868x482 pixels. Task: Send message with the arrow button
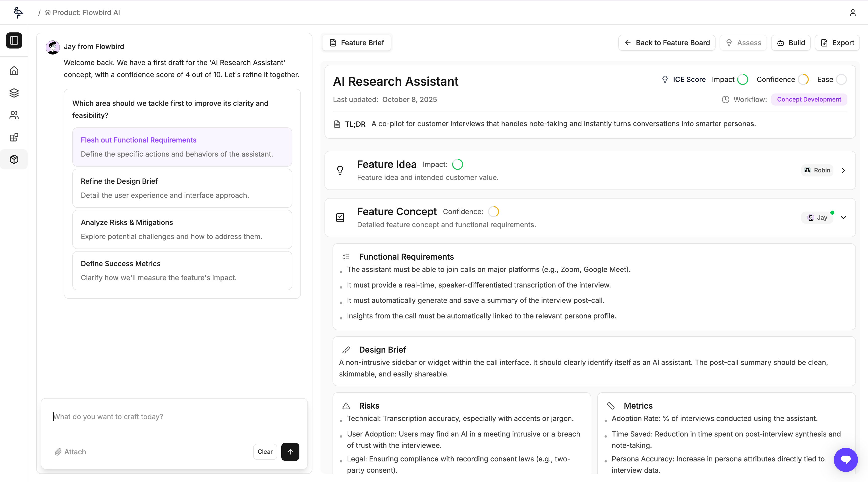pos(290,452)
